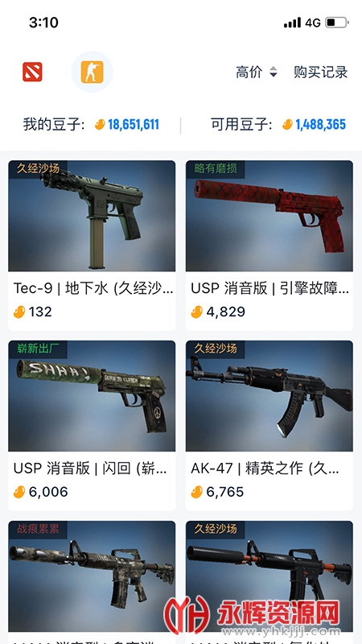362x644 pixels.
Task: Tap the bean icon next to price 132
Action: (19, 312)
